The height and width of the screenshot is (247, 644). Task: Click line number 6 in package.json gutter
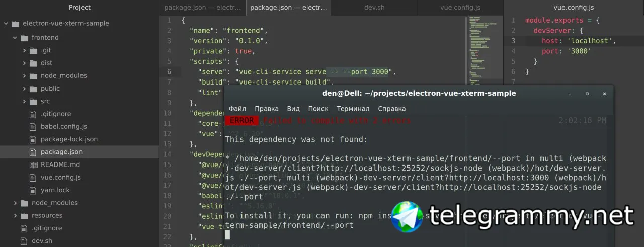(169, 72)
